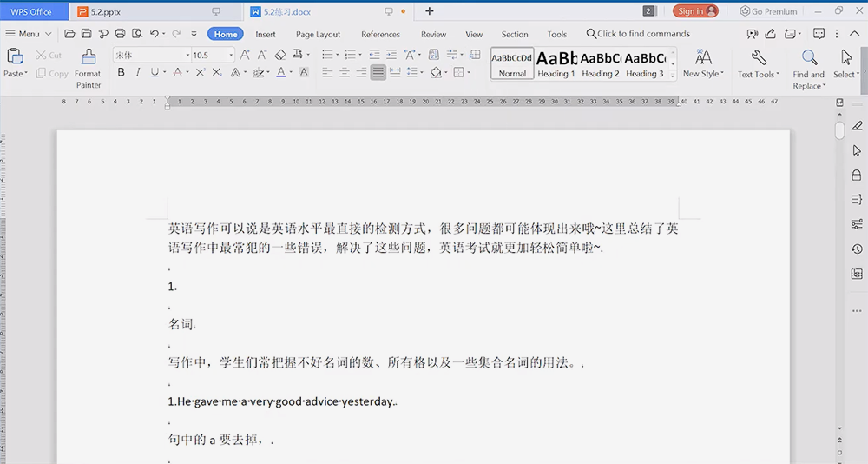Image resolution: width=868 pixels, height=464 pixels.
Task: Open a new tab with plus button
Action: tap(429, 11)
